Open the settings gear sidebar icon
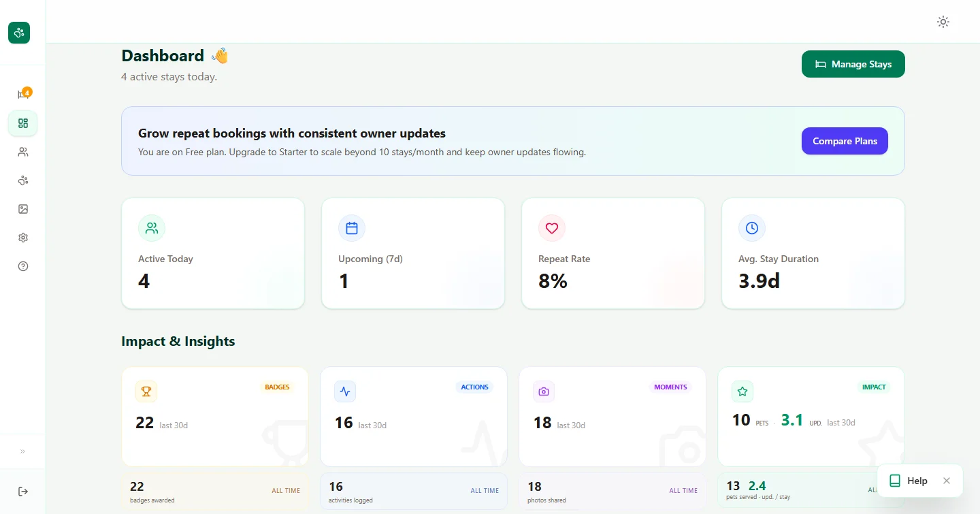This screenshot has height=514, width=980. tap(23, 238)
